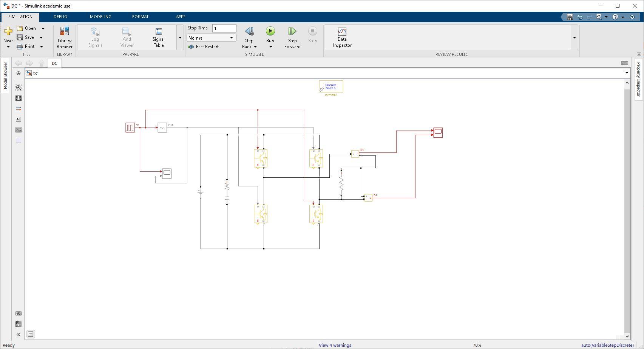Open the Run dropdown arrow
The height and width of the screenshot is (349, 644).
coord(270,47)
